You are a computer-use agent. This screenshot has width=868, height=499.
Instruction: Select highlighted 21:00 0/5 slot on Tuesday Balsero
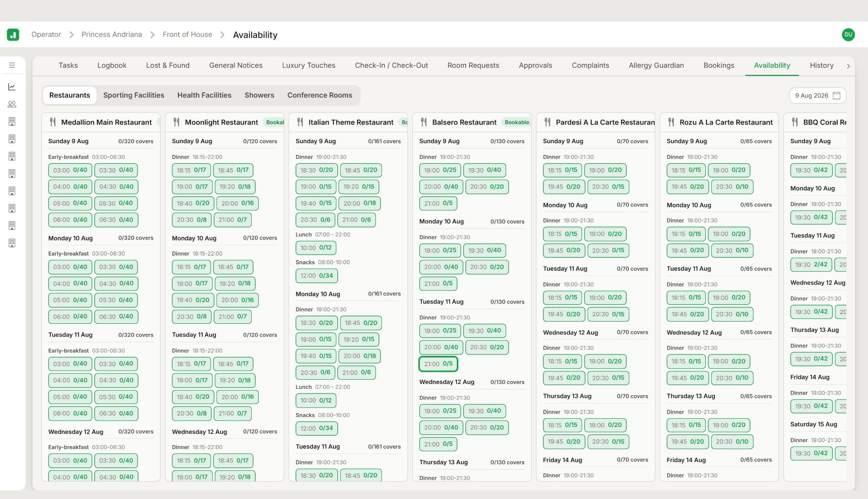pyautogui.click(x=438, y=364)
